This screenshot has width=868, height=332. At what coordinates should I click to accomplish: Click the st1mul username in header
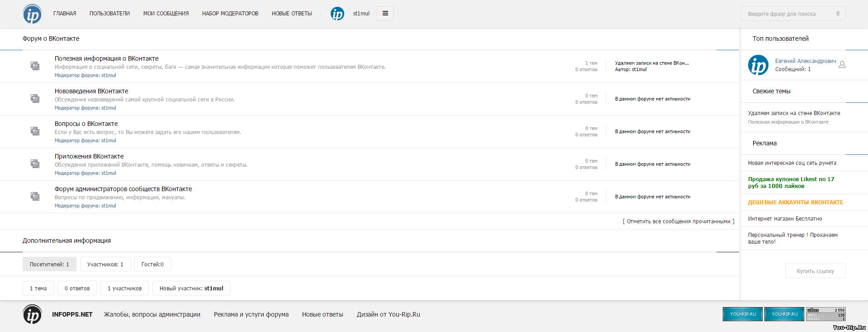[x=361, y=14]
